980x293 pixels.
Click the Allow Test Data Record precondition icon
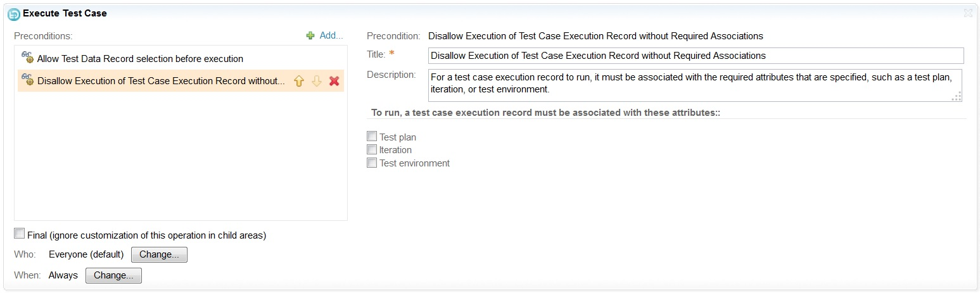click(27, 58)
